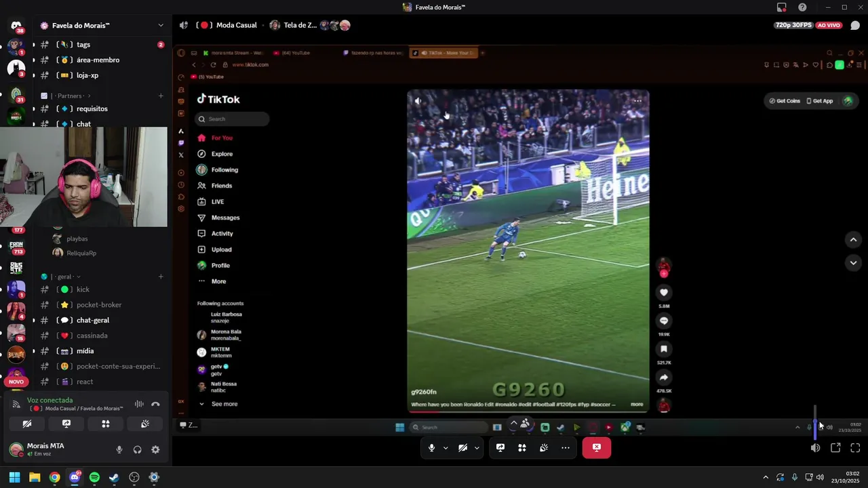Turn on camera in voice connected panel
The image size is (868, 488).
coord(27,424)
